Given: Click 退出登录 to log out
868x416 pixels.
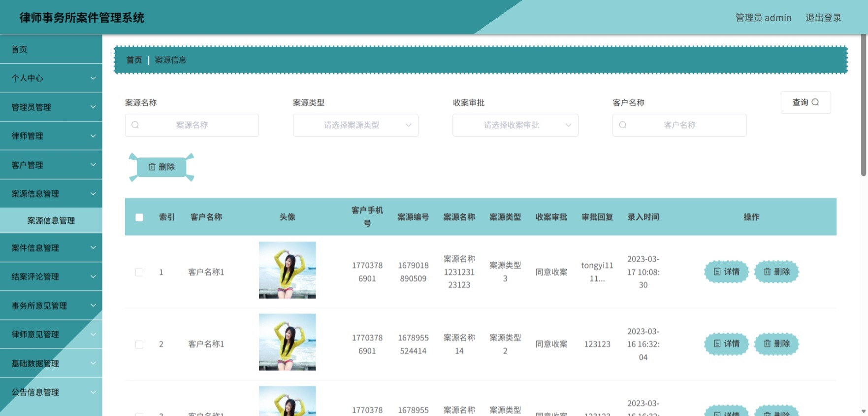Looking at the screenshot, I should click(823, 18).
